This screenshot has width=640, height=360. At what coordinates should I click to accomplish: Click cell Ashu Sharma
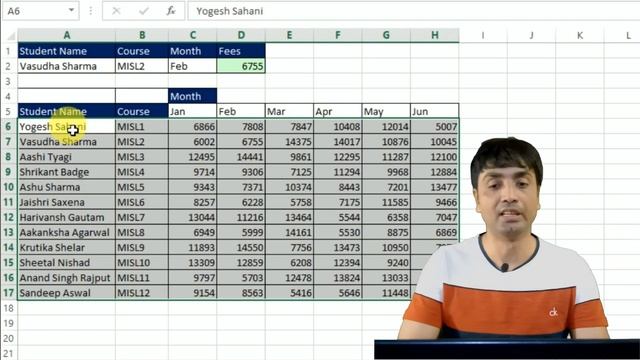click(67, 187)
